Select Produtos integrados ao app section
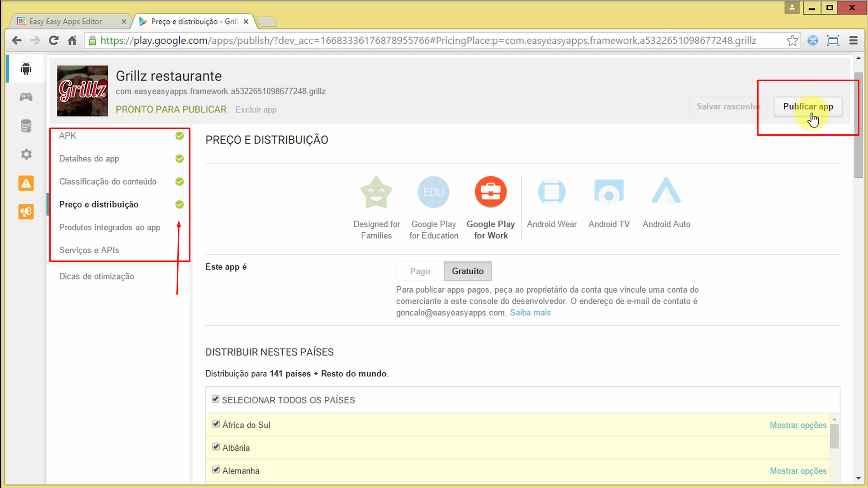 [x=109, y=227]
